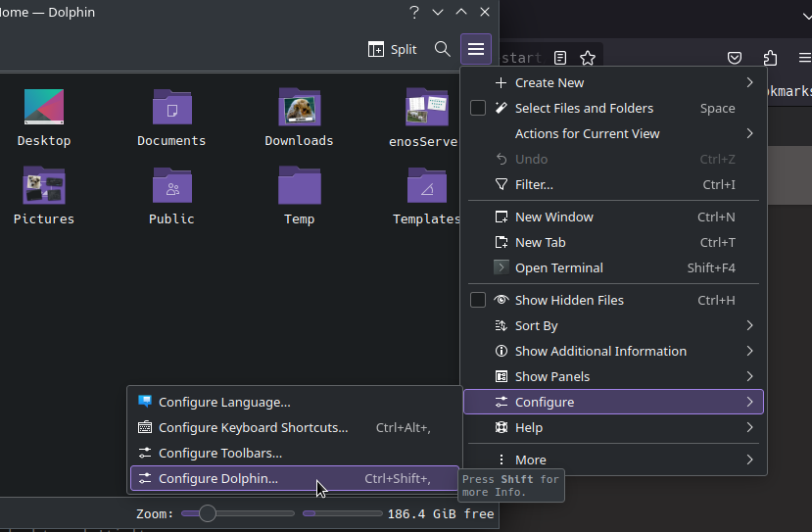Select Configure Dolphin... menu entry
Image resolution: width=812 pixels, height=532 pixels.
tap(294, 478)
